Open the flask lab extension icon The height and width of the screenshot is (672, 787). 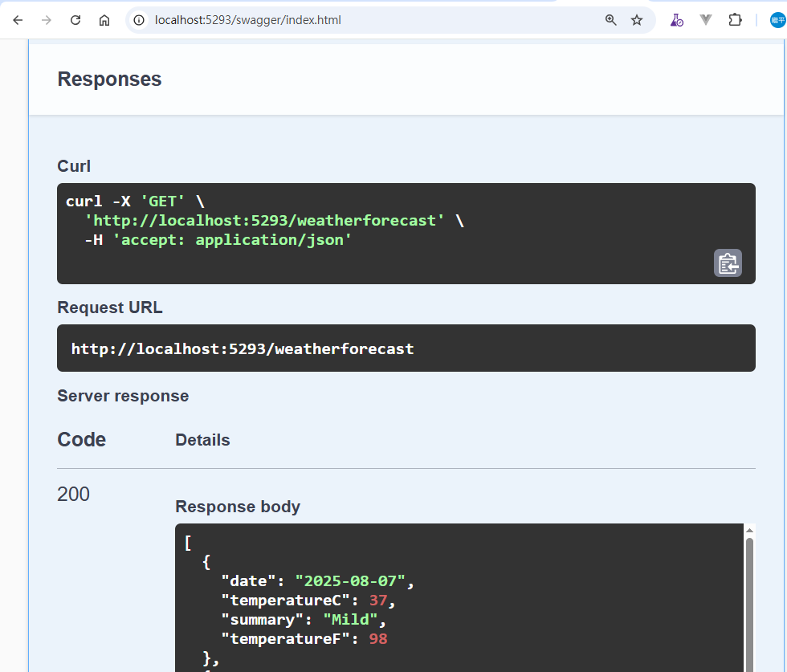point(676,20)
